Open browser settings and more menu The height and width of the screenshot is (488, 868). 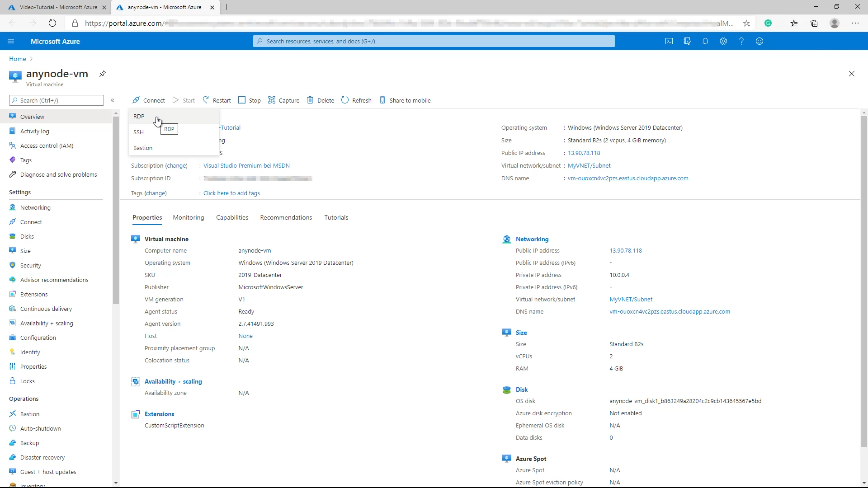(855, 23)
